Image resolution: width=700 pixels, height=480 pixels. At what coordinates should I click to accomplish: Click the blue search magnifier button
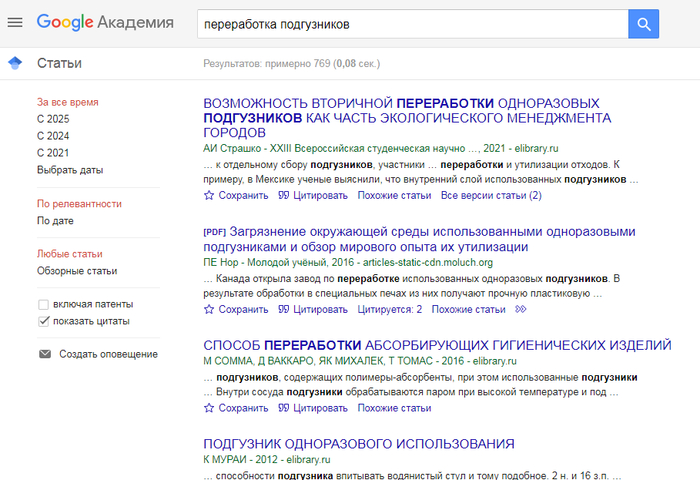pos(643,23)
